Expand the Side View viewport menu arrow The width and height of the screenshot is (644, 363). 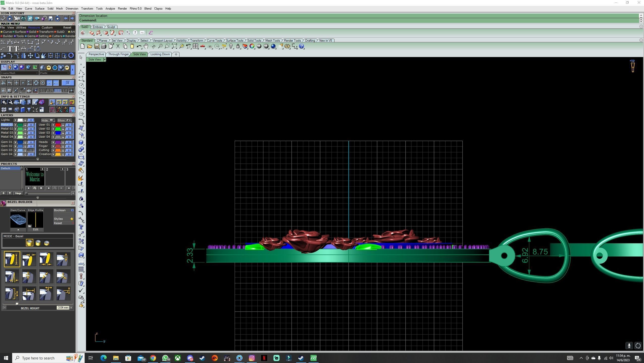105,59
